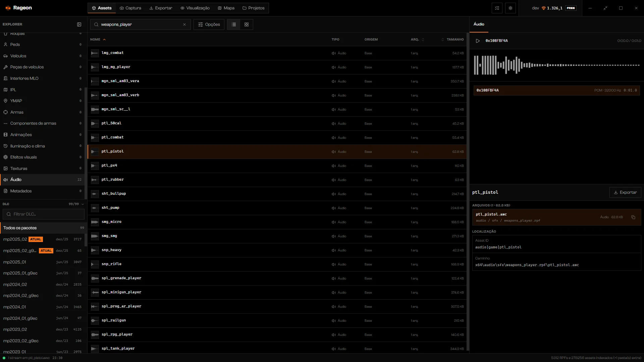Switch to grid view layout
This screenshot has width=644, height=362.
[247, 24]
